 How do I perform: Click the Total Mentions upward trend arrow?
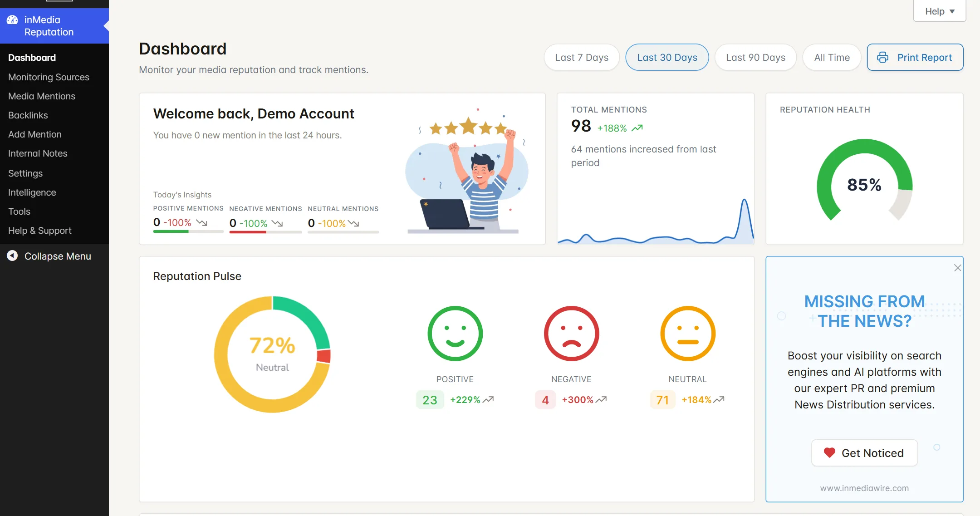(x=637, y=128)
